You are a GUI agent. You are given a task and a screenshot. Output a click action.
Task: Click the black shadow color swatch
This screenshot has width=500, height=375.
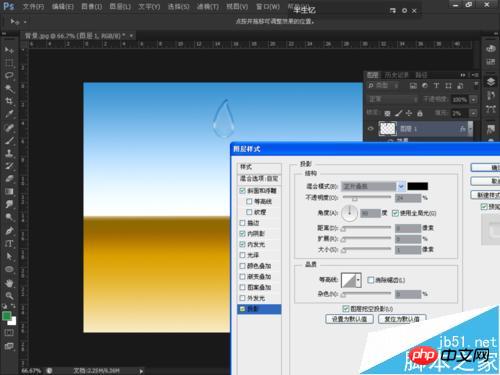coord(418,186)
